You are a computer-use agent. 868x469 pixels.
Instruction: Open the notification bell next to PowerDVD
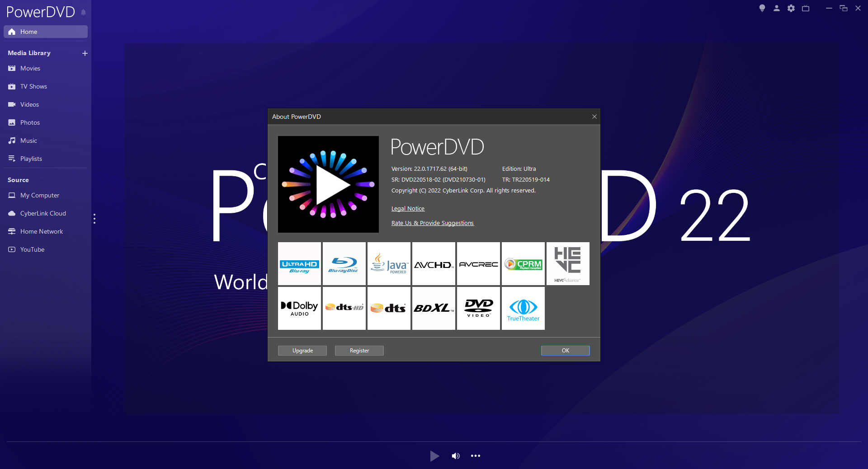click(x=83, y=12)
